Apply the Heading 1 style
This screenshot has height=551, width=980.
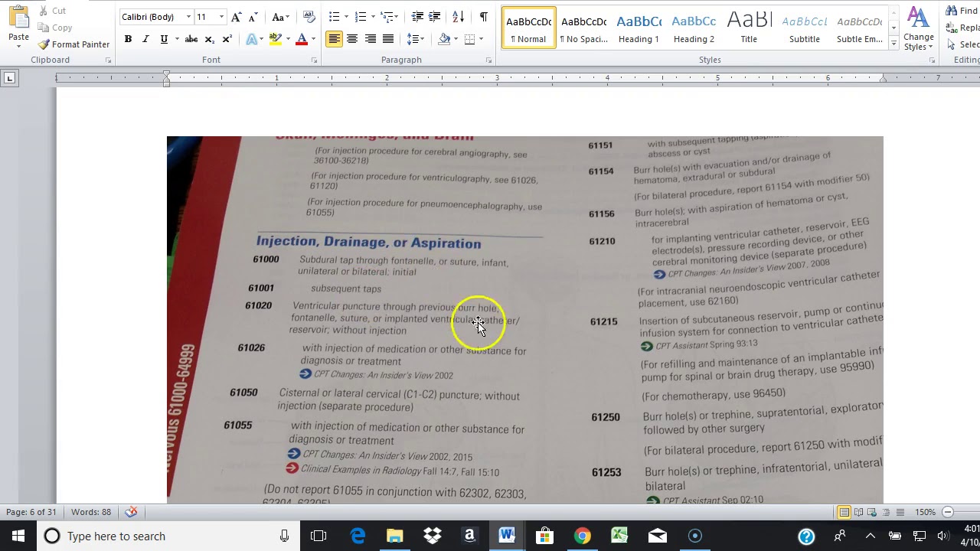[x=639, y=28]
